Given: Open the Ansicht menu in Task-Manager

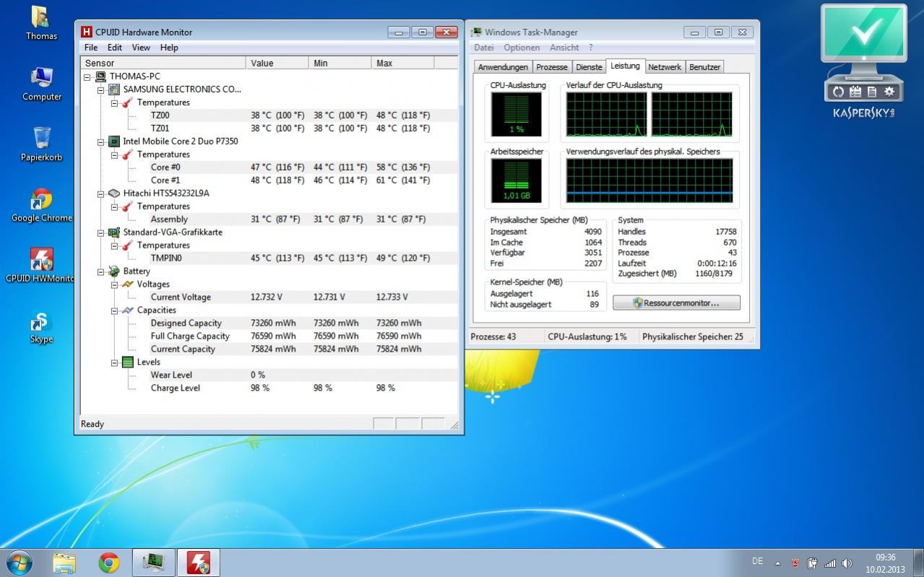Looking at the screenshot, I should point(564,48).
